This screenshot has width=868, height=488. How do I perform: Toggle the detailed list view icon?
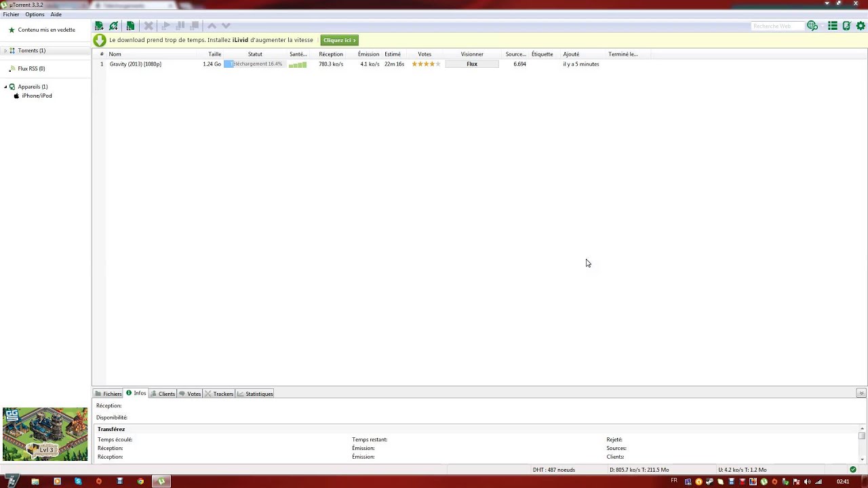(833, 26)
